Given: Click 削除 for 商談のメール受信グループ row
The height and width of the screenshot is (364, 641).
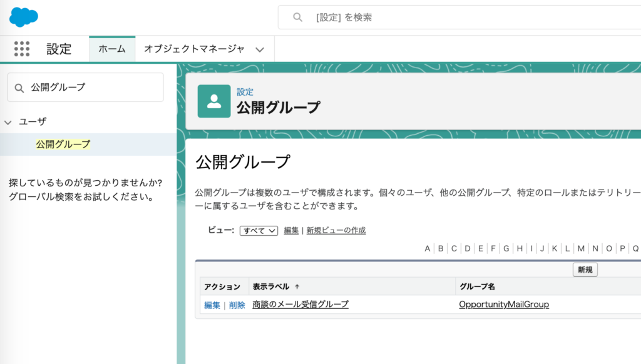Looking at the screenshot, I should tap(237, 305).
